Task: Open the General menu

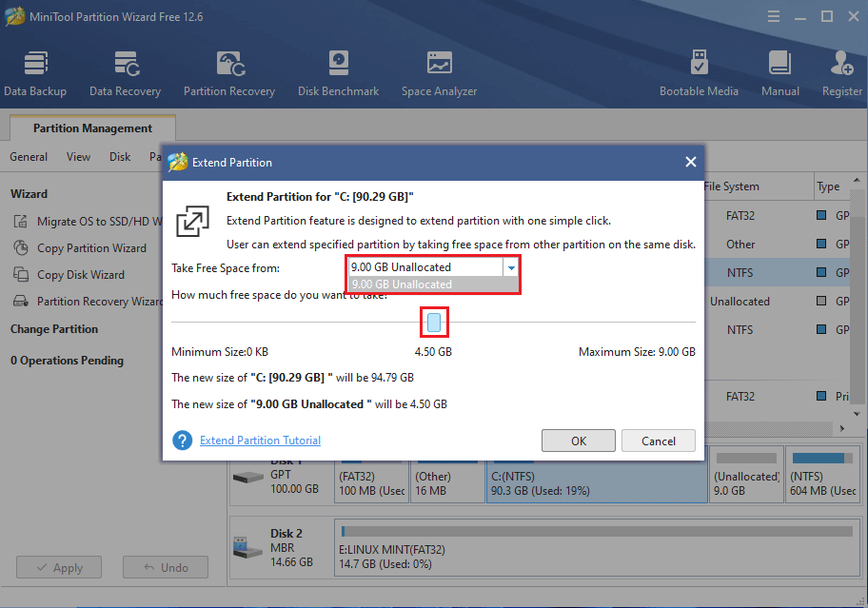Action: pyautogui.click(x=29, y=157)
